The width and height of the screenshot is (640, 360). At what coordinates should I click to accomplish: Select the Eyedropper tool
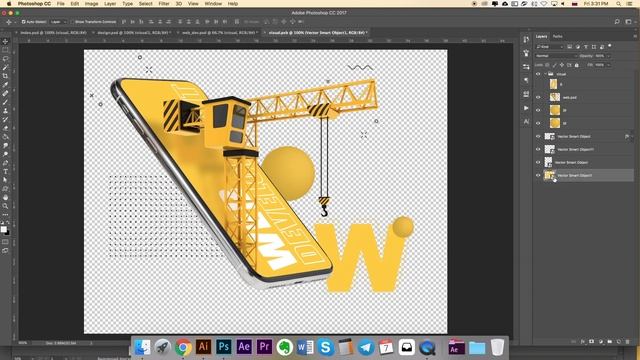[5, 84]
